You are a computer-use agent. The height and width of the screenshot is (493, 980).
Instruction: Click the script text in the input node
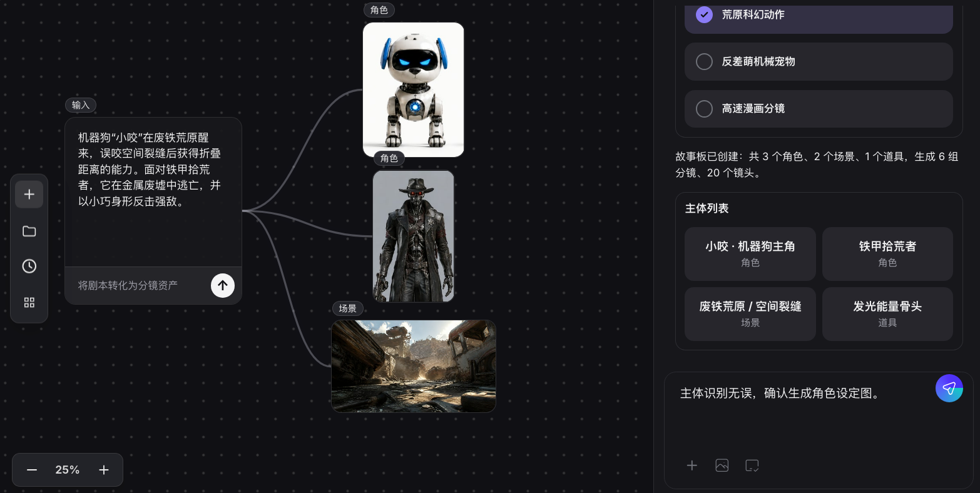coord(150,170)
